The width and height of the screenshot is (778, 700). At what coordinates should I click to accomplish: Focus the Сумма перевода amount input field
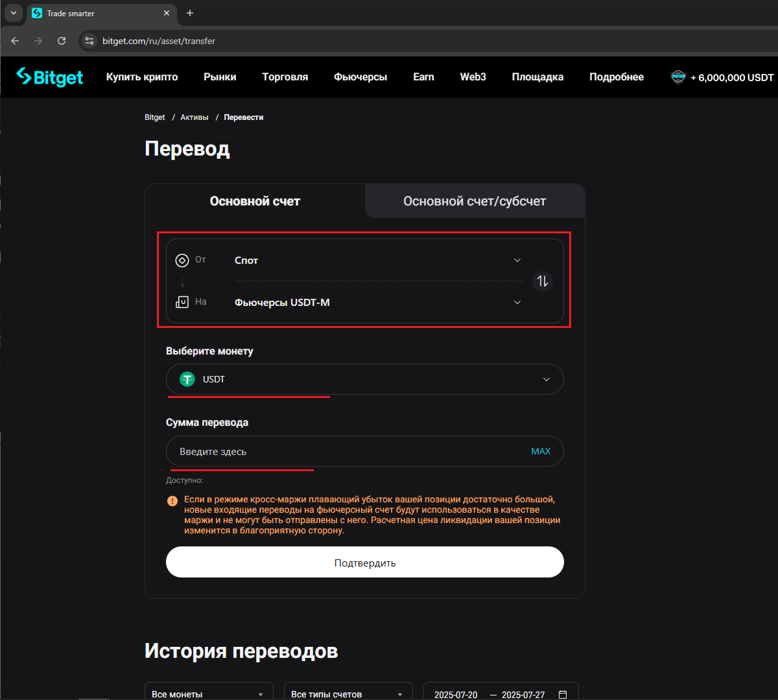365,451
